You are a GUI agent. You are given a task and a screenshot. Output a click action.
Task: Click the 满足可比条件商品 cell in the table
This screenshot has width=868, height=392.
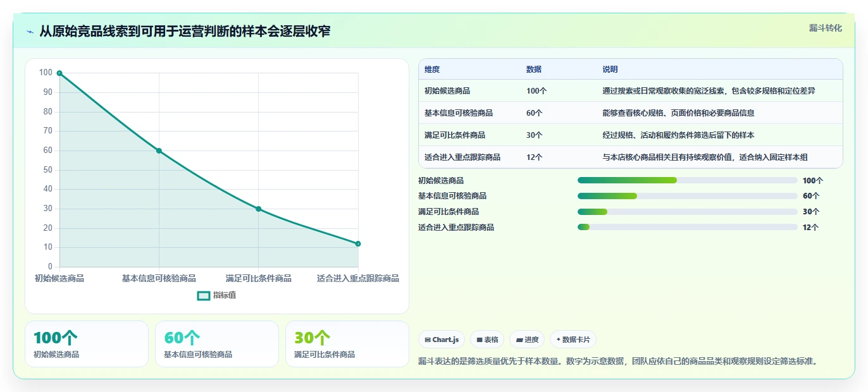coord(455,135)
